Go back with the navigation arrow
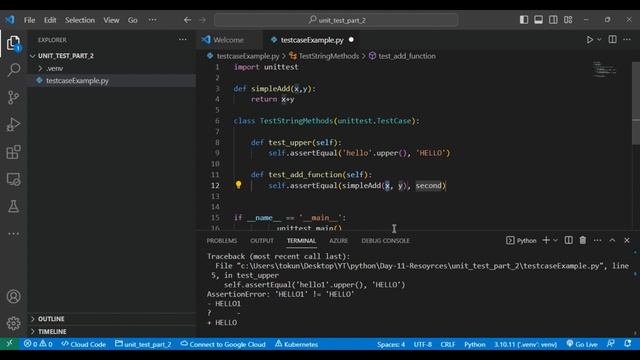 [187, 20]
